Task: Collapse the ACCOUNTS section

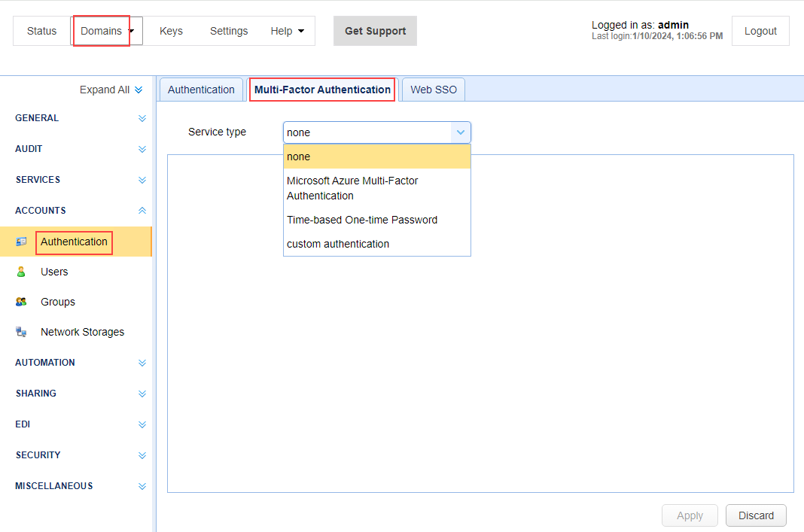Action: (142, 211)
